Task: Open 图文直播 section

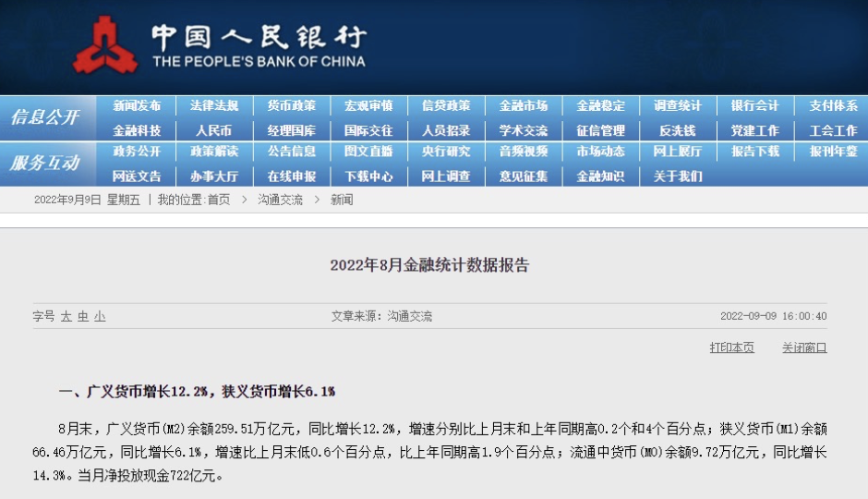Action: point(368,152)
